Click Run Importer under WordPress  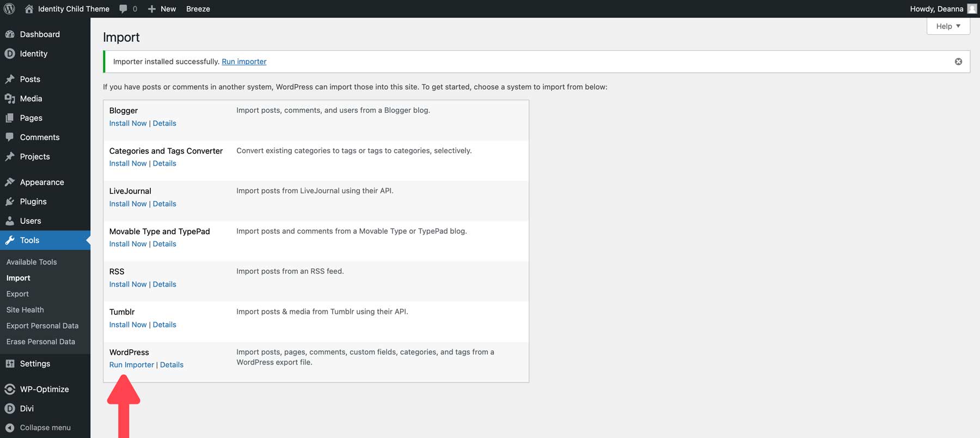tap(132, 365)
